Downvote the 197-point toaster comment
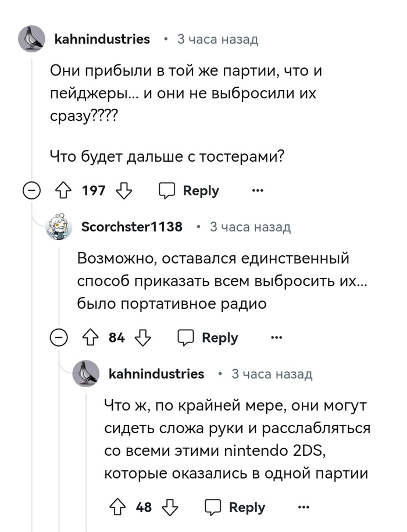Viewport: 407px width, 532px height. (x=124, y=191)
